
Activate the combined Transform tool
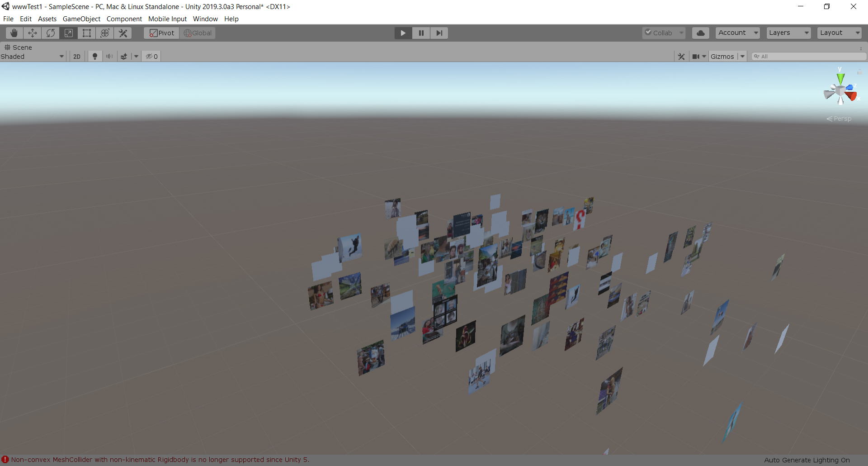pyautogui.click(x=105, y=33)
